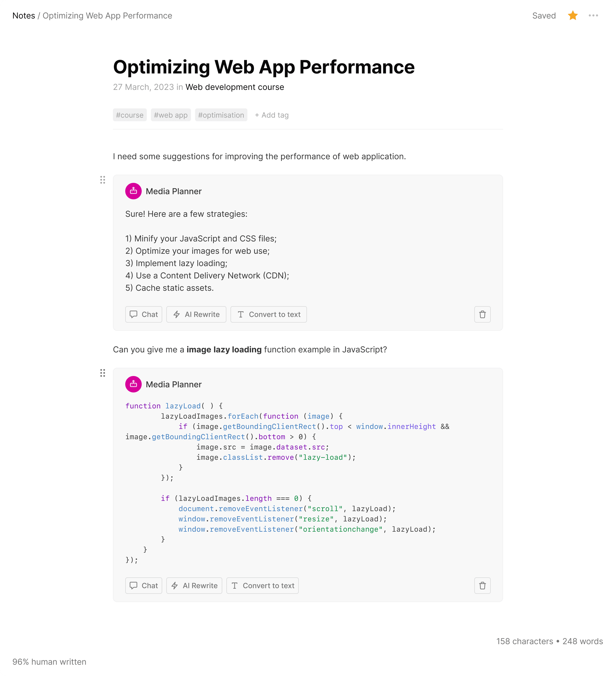This screenshot has height=676, width=616.
Task: Grab the first block drag handle
Action: pyautogui.click(x=103, y=180)
